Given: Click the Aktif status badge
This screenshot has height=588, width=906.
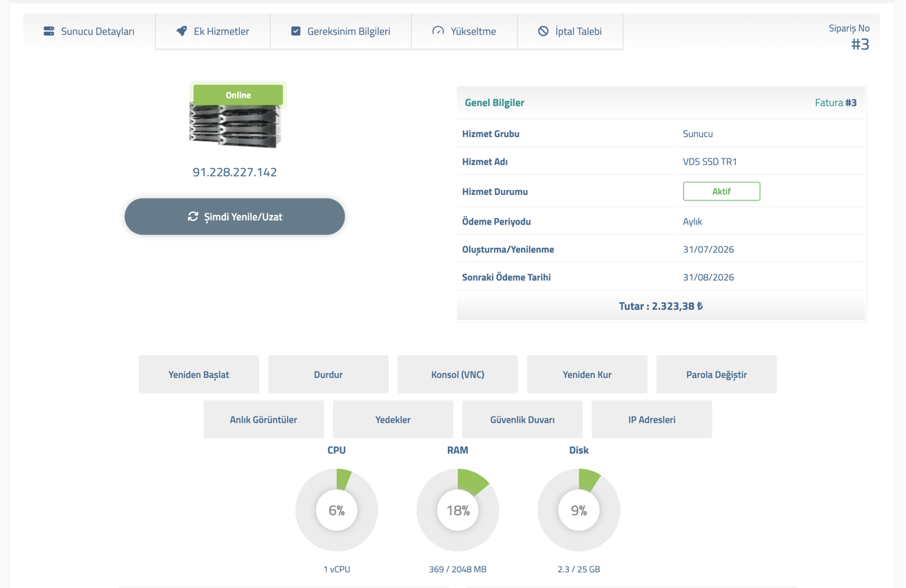Looking at the screenshot, I should click(x=721, y=191).
